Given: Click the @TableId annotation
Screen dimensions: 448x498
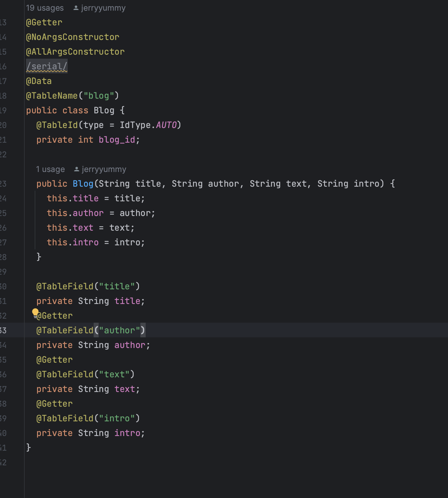Looking at the screenshot, I should (57, 125).
